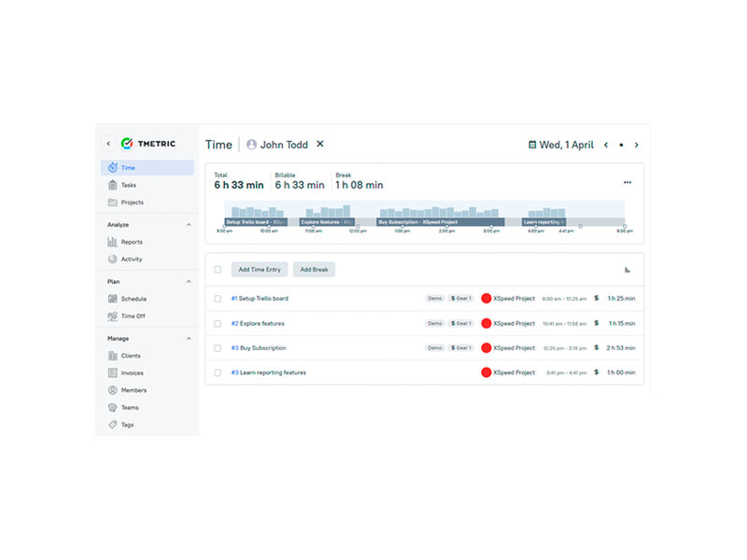The image size is (747, 560).
Task: Check the Learn reporting features entry checkbox
Action: click(218, 372)
